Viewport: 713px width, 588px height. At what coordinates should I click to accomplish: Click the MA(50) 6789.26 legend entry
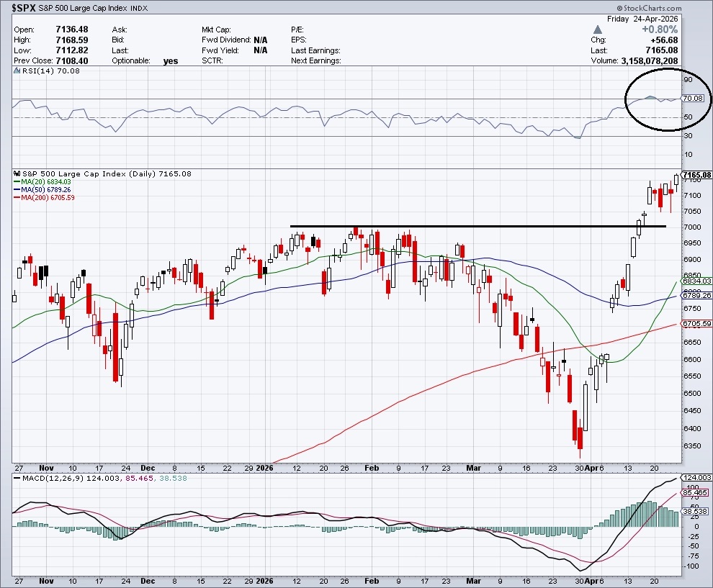click(x=45, y=189)
